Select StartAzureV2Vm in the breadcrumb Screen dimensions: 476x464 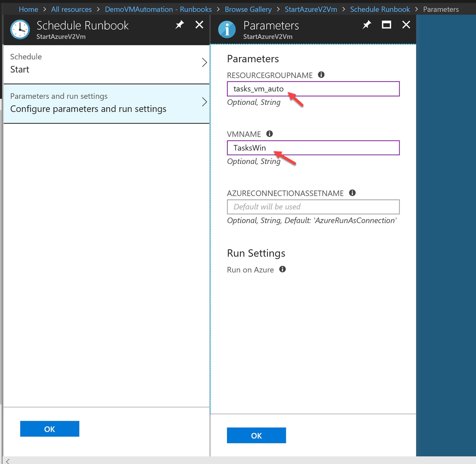[x=311, y=9]
